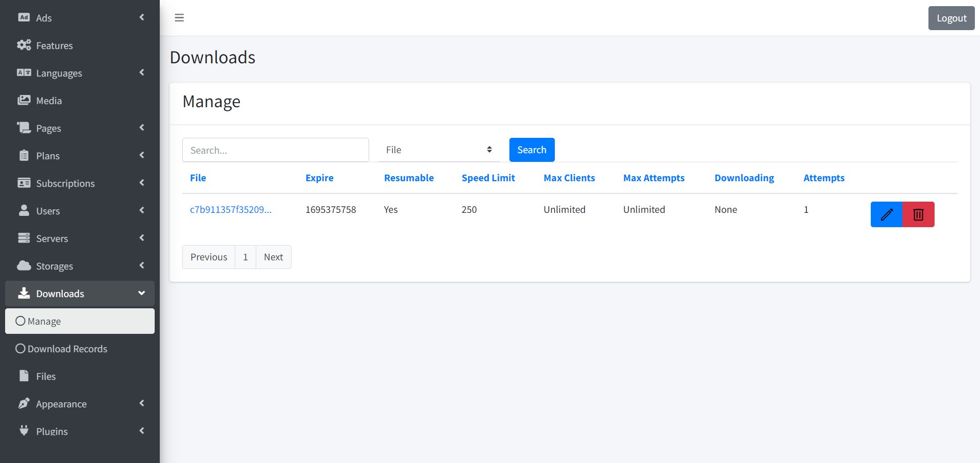Click the blue Search button

[531, 150]
